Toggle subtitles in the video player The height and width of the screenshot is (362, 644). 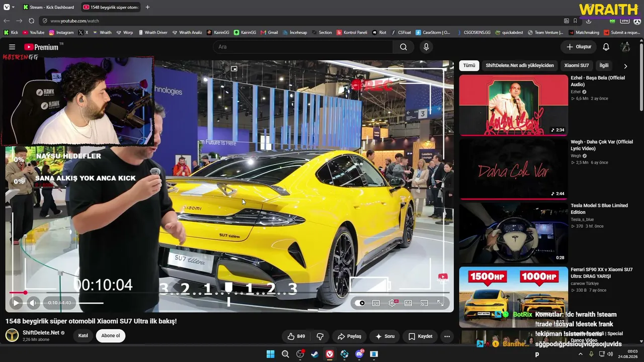tap(376, 303)
